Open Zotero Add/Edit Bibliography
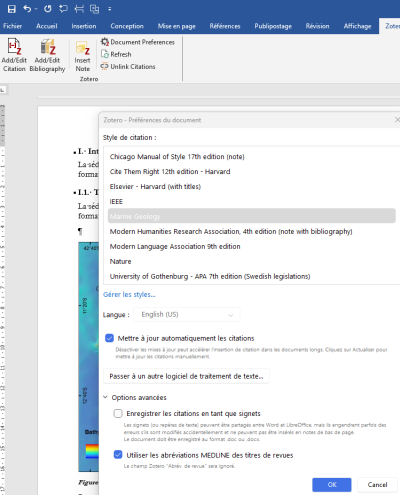 pyautogui.click(x=47, y=55)
